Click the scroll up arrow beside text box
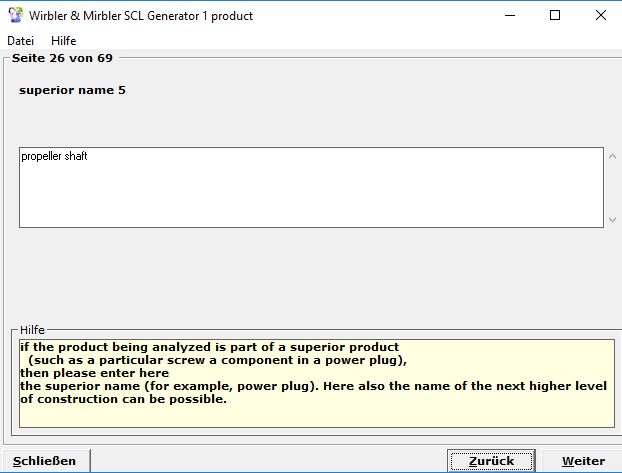This screenshot has height=473, width=622. 612,155
